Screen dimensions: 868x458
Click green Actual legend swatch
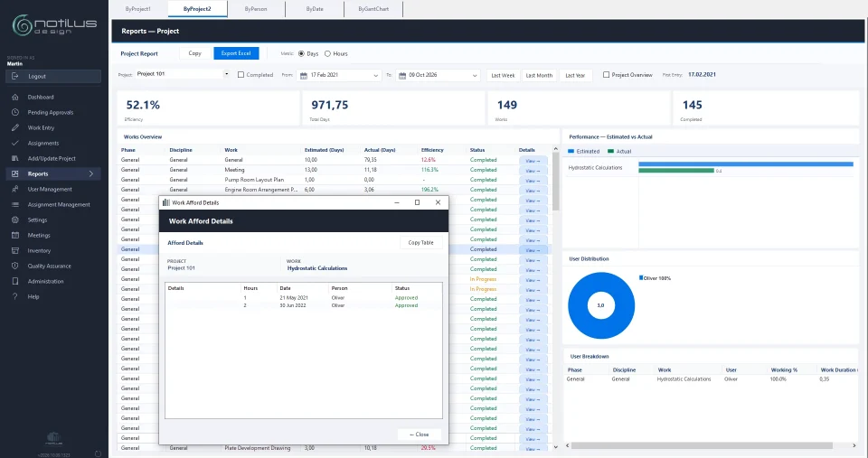(610, 151)
